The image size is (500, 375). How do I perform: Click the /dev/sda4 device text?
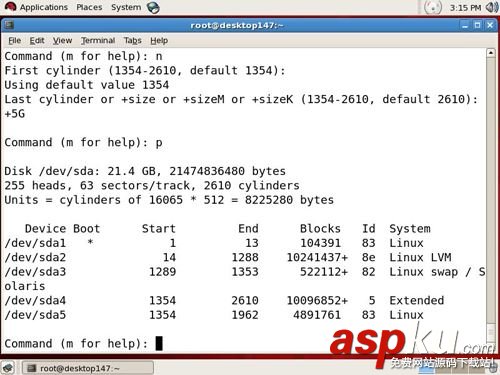tap(35, 300)
